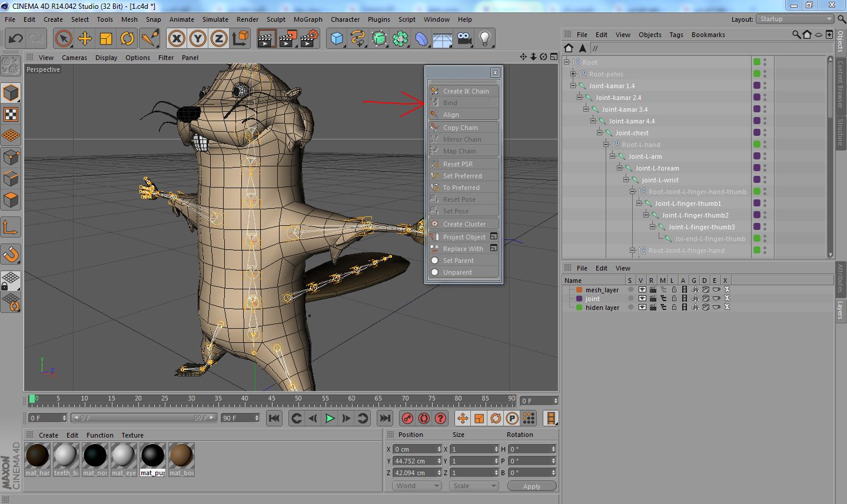This screenshot has width=847, height=504.
Task: Click record active objects keyframe button
Action: pyautogui.click(x=407, y=418)
